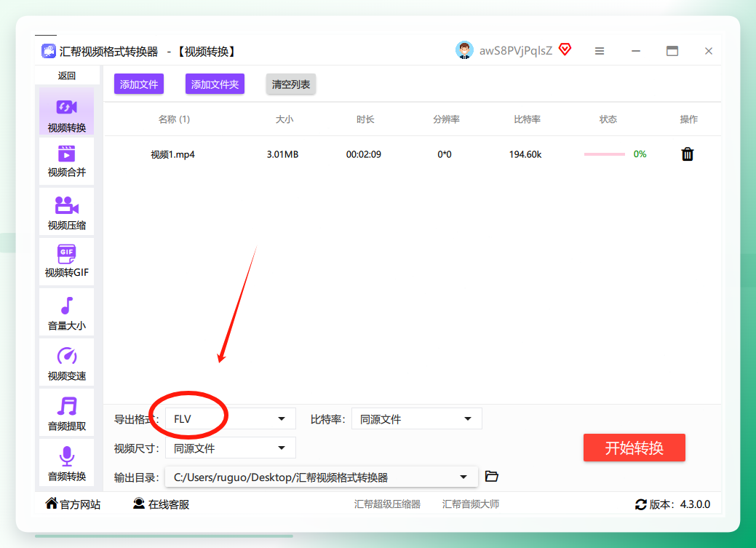Click the 3.01MB size cell
The image size is (756, 548).
(x=282, y=154)
